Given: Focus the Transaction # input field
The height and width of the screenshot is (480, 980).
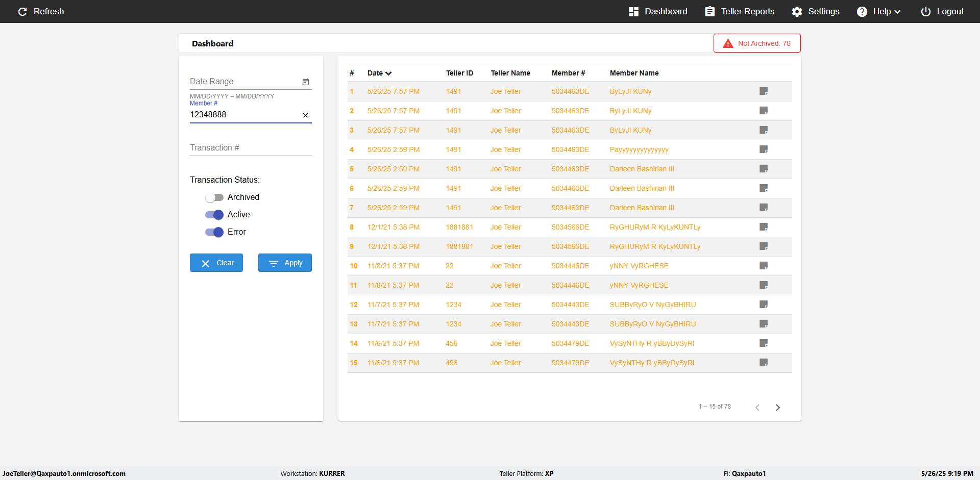Looking at the screenshot, I should (x=251, y=148).
